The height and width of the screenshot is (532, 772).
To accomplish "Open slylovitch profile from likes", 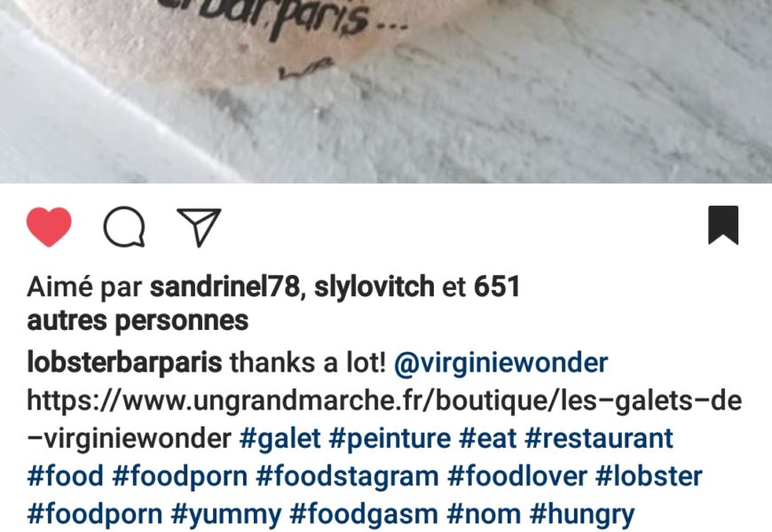I will coord(374,286).
